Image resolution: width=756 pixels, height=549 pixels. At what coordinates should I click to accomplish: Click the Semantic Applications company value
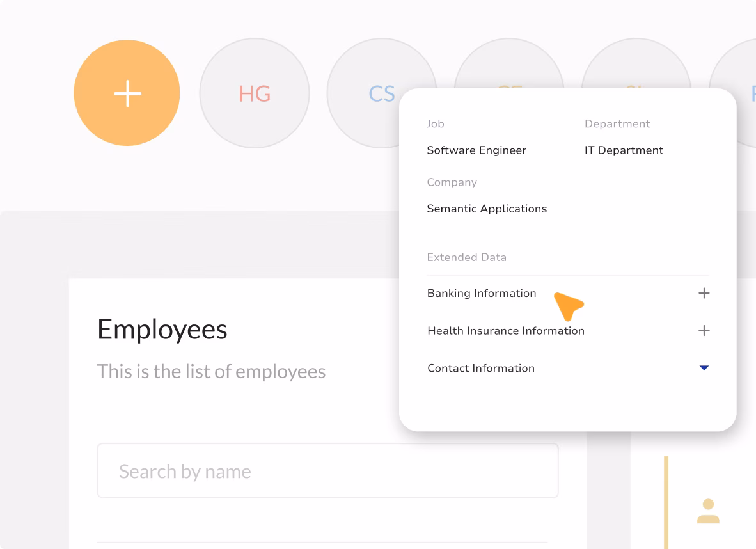(487, 209)
